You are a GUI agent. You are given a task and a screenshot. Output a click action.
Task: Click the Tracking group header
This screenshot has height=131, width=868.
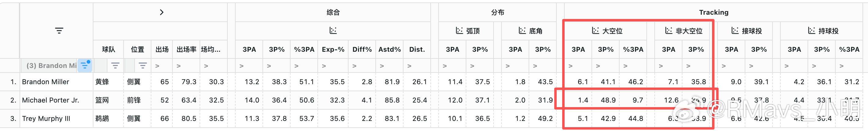[x=713, y=13]
